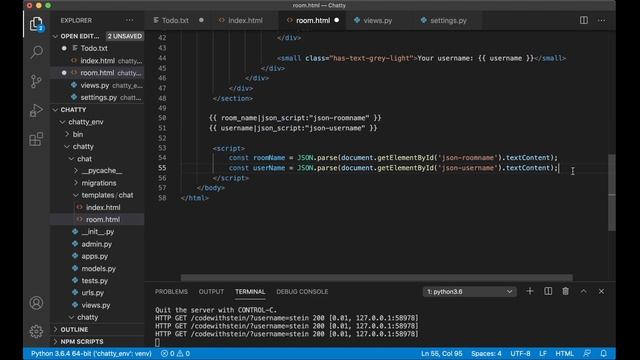The width and height of the screenshot is (640, 360).
Task: Select the Terminal panel tab
Action: click(250, 291)
